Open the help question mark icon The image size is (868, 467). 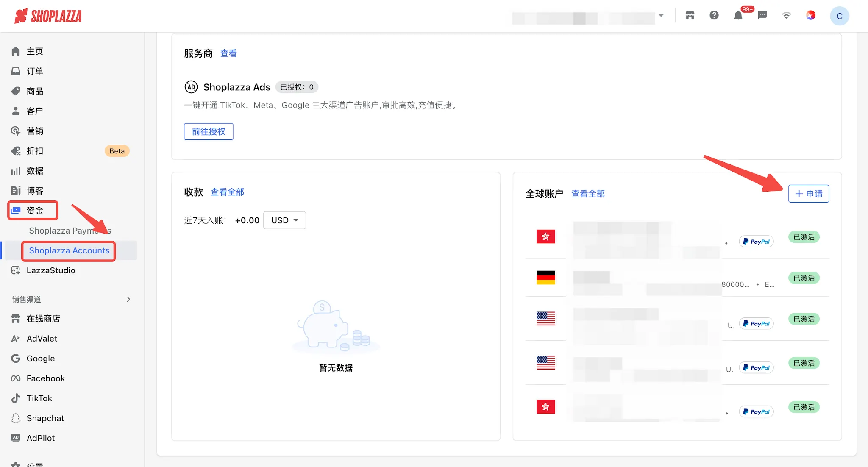(x=714, y=15)
